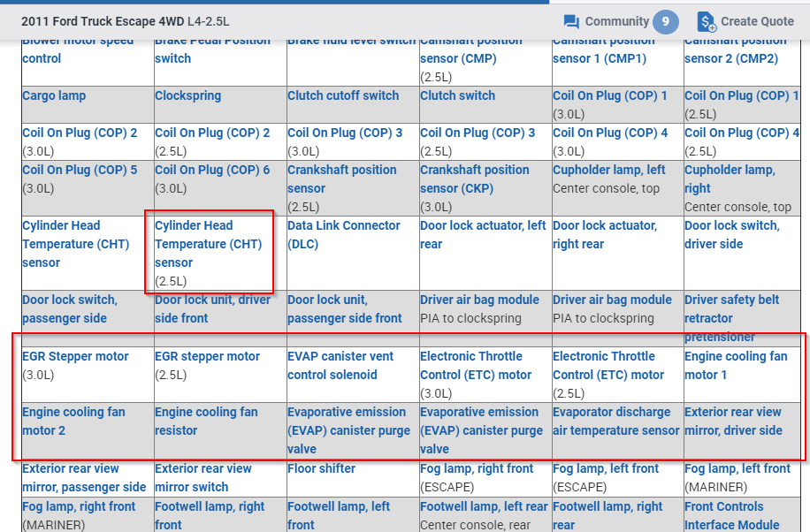Open Data Link Connector (DLC) link

coord(344,234)
